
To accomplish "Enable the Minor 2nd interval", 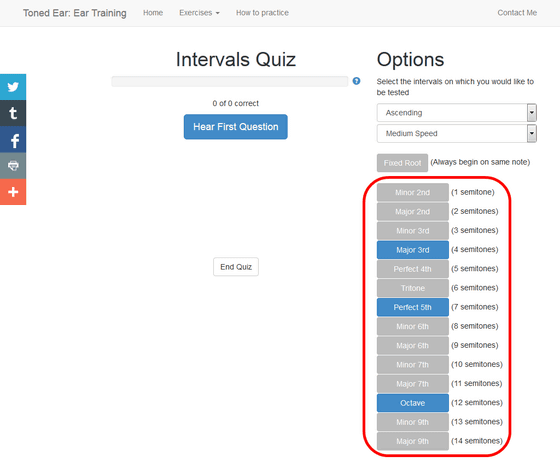I will coord(412,192).
